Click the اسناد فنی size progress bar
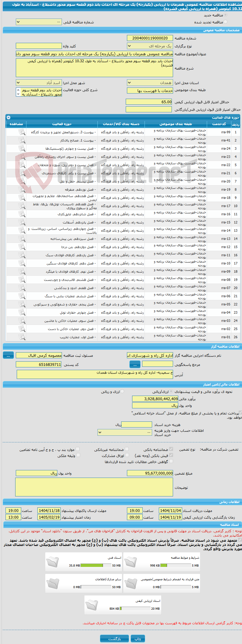Screen dimensions: 242x644 point(96,565)
